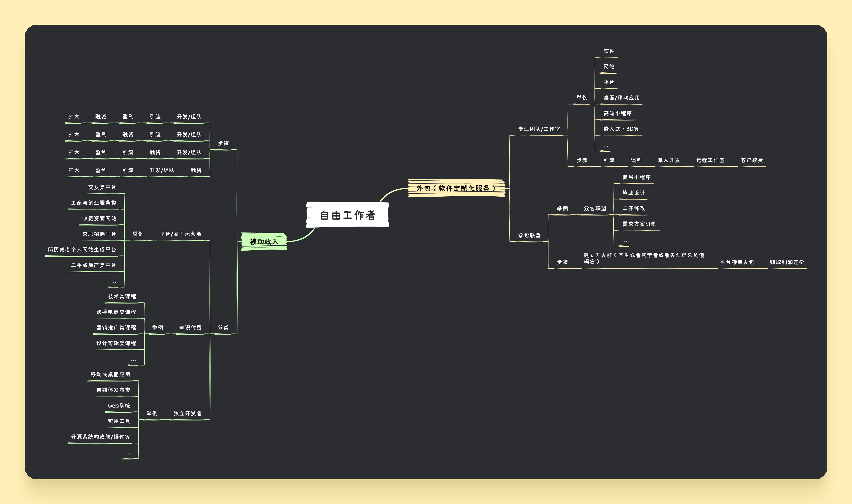This screenshot has height=504, width=852.
Task: Select the 建立开发群 step node
Action: (644, 258)
